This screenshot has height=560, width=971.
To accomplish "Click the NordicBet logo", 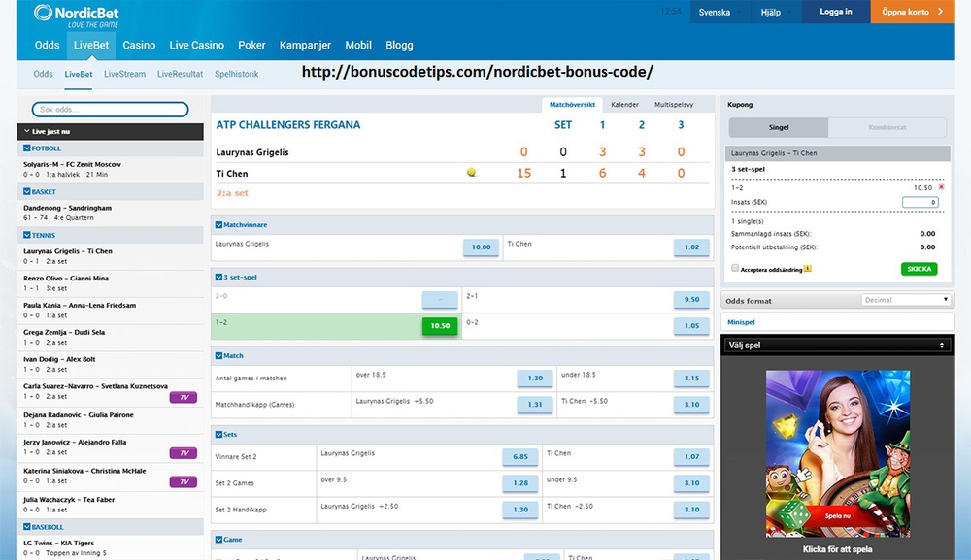I will [x=76, y=16].
